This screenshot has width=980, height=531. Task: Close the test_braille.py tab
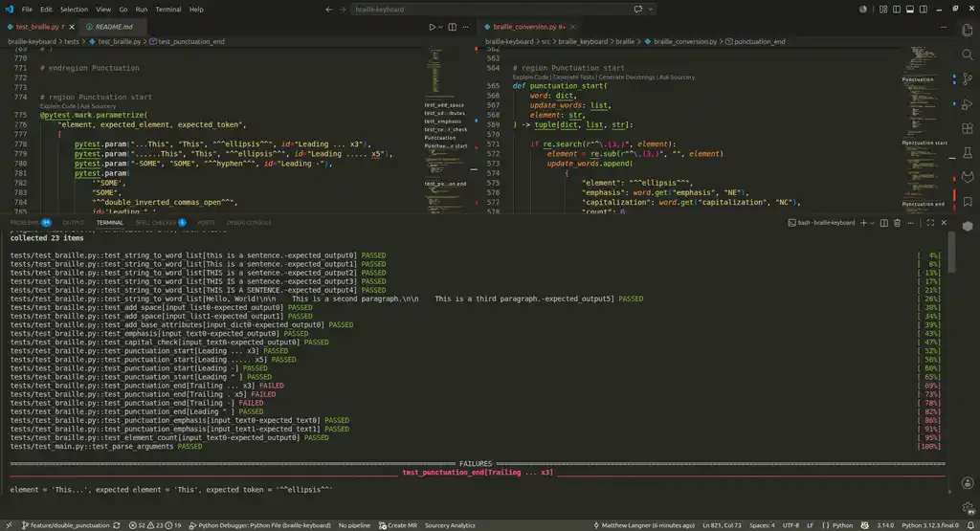72,27
